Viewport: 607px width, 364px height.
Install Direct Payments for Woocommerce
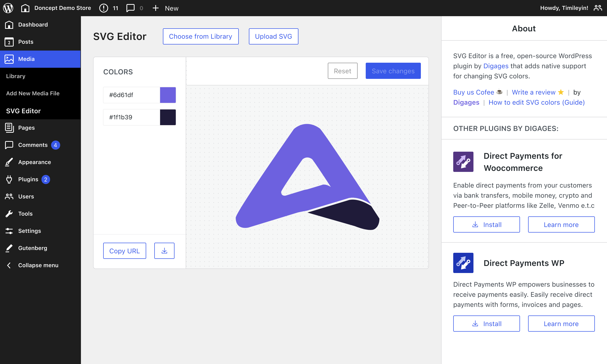coord(487,224)
